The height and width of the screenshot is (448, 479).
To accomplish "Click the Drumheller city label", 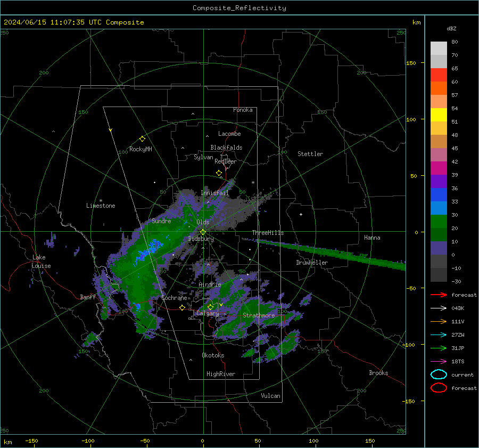I will coord(312,263).
